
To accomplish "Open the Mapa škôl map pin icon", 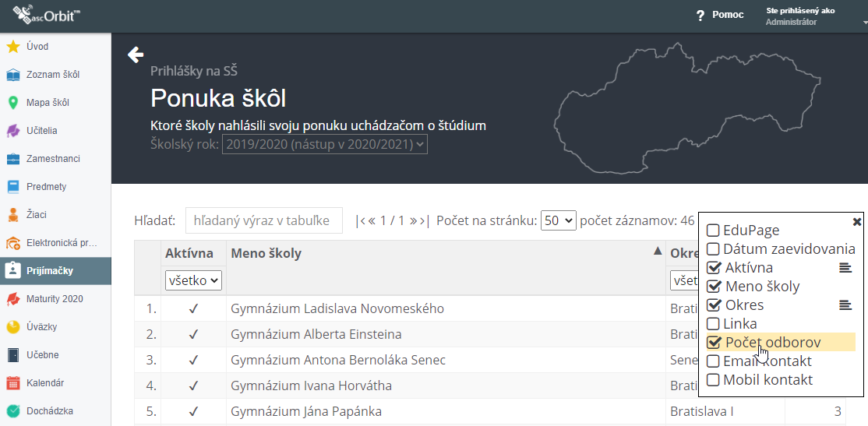I will click(x=13, y=103).
